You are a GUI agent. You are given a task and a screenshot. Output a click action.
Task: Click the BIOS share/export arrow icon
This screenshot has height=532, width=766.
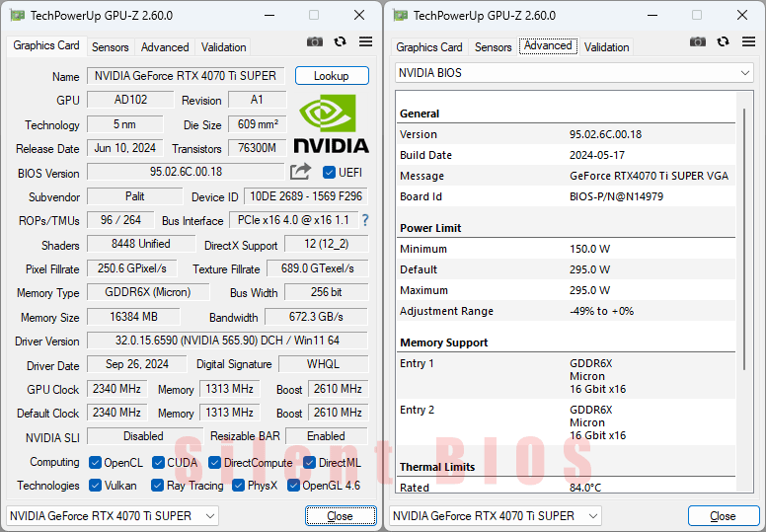300,172
